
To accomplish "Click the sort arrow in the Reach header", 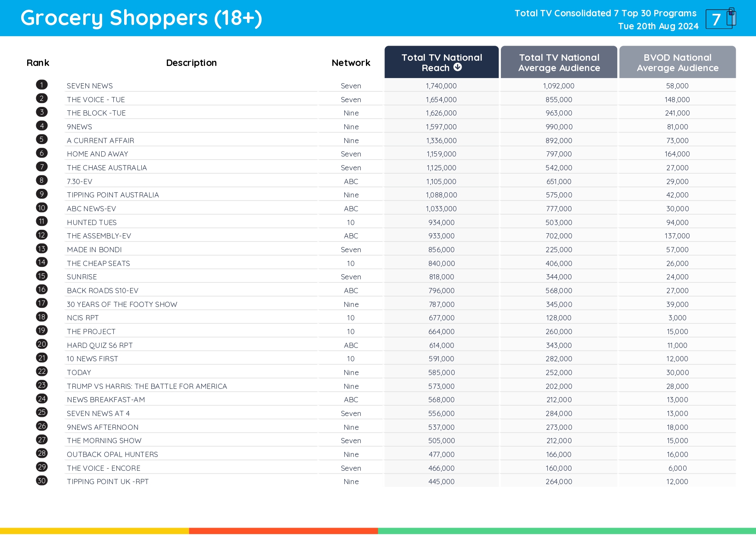I will tap(458, 67).
